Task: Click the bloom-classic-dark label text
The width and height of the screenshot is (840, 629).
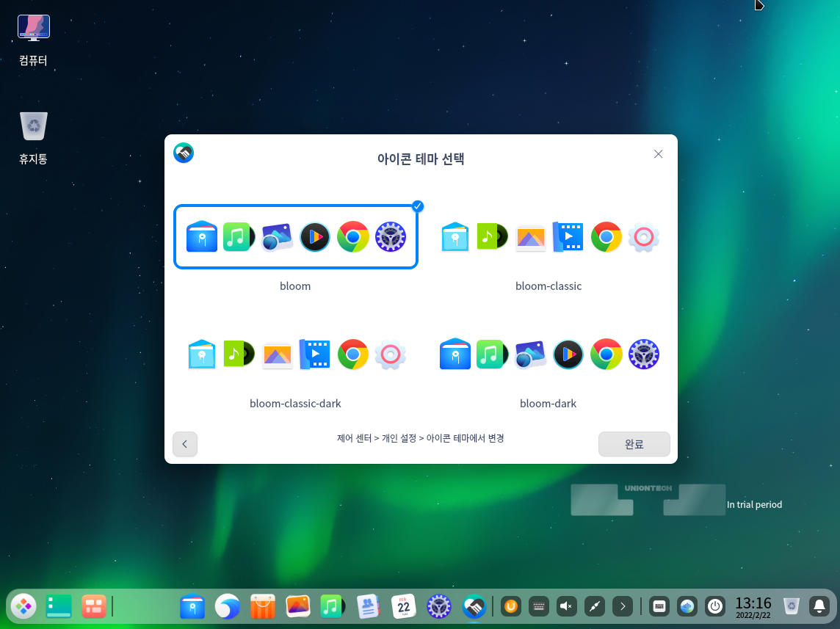Action: pos(295,404)
